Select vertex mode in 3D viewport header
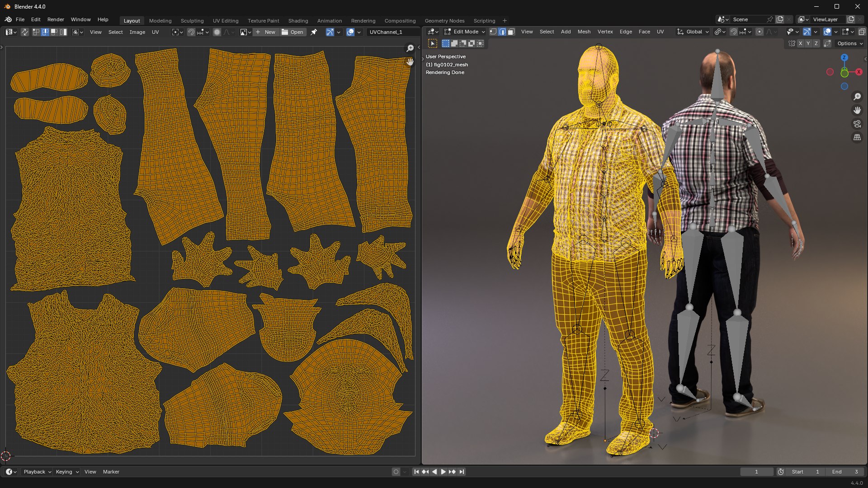The image size is (868, 488). click(x=493, y=32)
